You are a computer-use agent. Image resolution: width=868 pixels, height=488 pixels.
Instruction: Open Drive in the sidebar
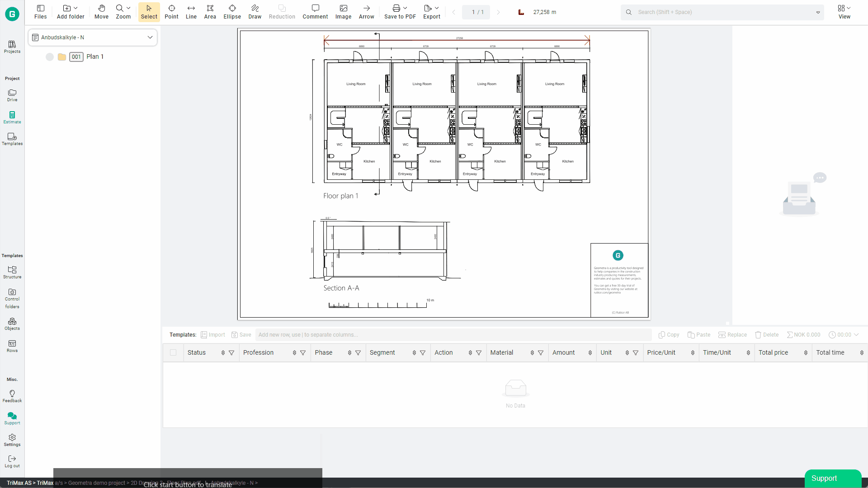(12, 95)
